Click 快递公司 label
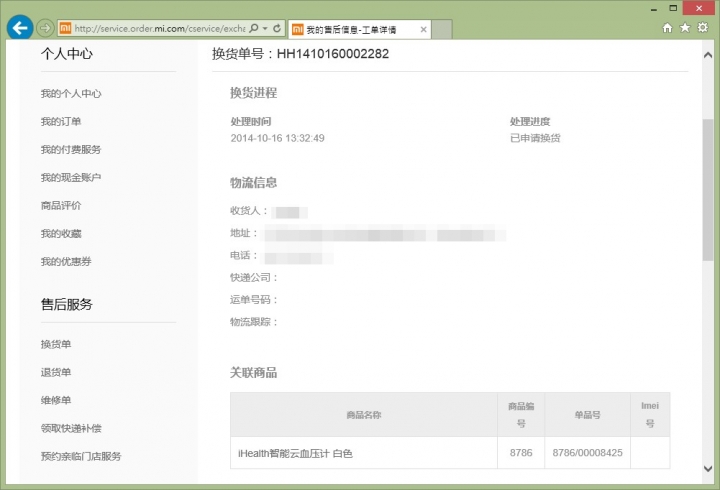This screenshot has height=490, width=720. pos(254,278)
